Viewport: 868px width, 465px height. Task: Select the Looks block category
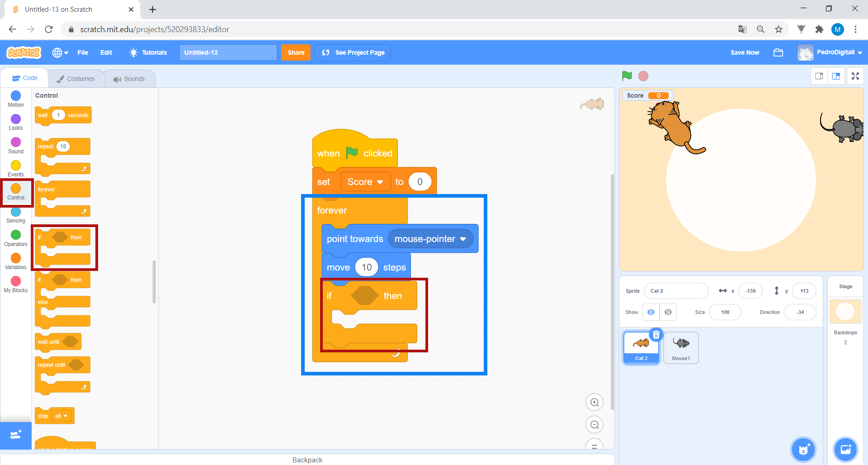click(x=16, y=122)
